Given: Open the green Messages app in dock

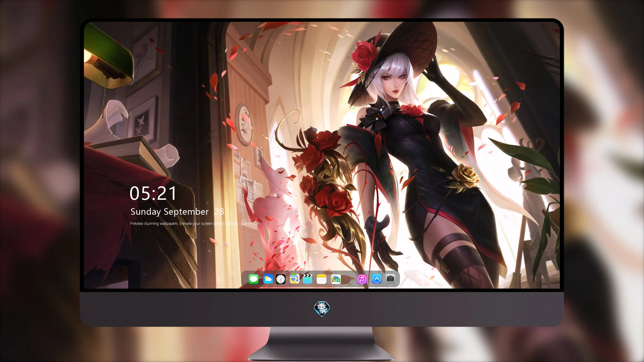Looking at the screenshot, I should tap(253, 279).
